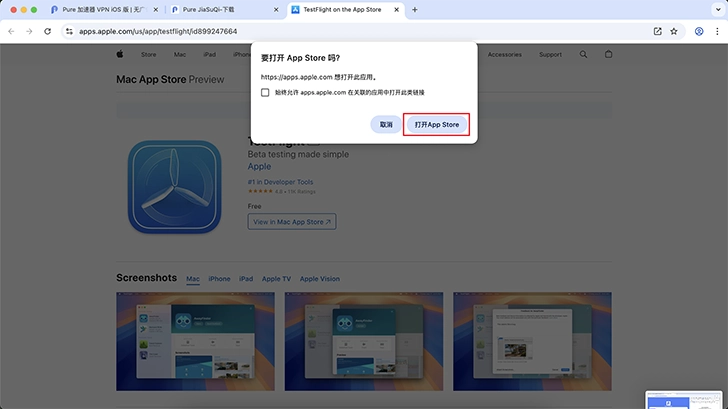Image resolution: width=728 pixels, height=409 pixels.
Task: Click the star rating 4.8 text
Action: point(281,191)
